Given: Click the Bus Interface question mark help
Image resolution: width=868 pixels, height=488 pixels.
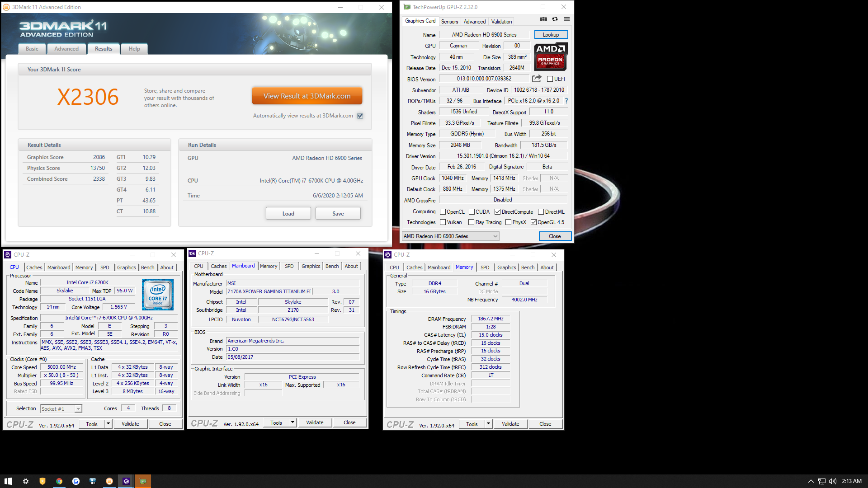Looking at the screenshot, I should [566, 101].
